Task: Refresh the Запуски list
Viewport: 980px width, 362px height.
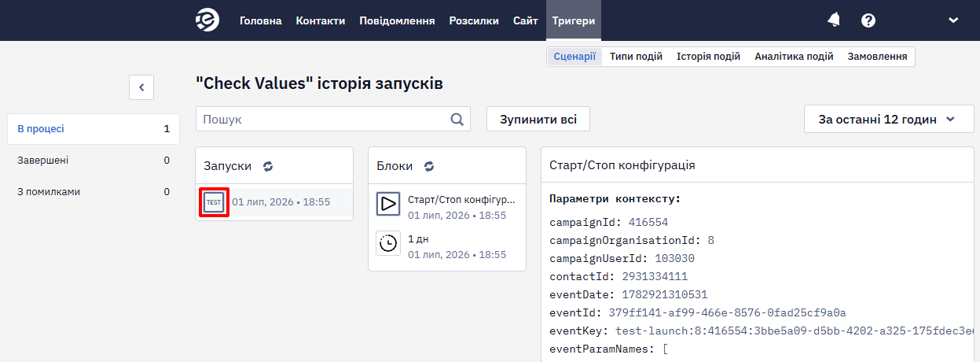Action: pos(268,166)
